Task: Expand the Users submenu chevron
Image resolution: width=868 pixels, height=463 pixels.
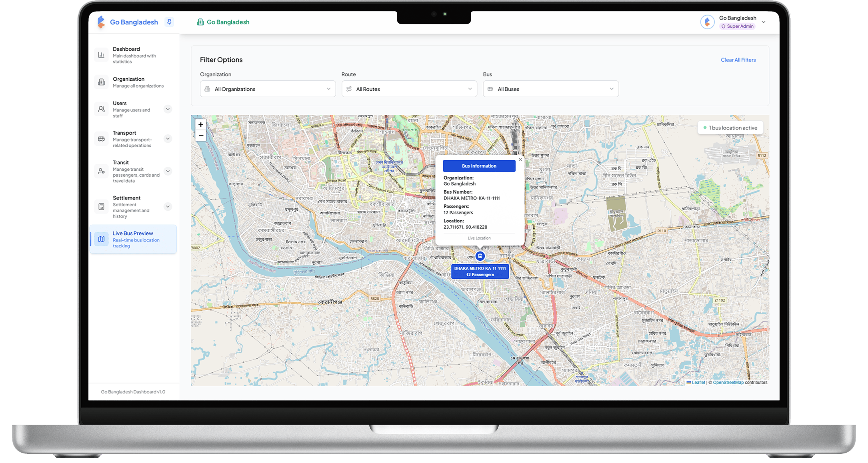Action: [x=168, y=109]
